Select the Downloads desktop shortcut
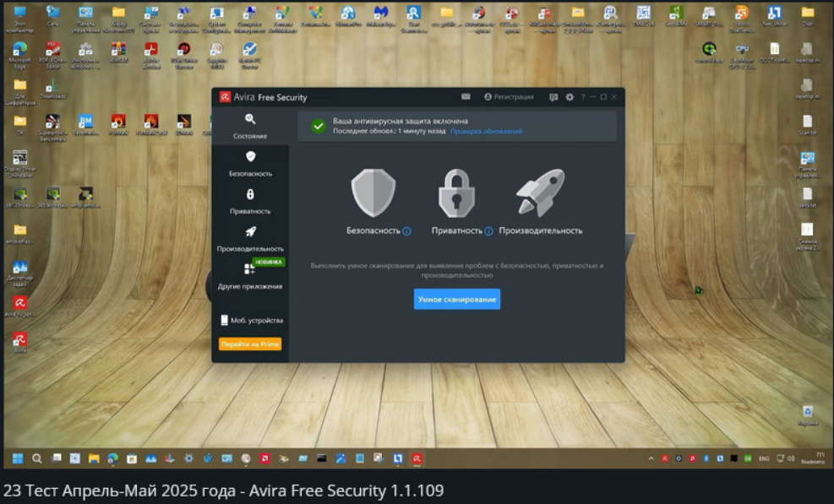Viewport: 834px width, 504px height. 52,89
